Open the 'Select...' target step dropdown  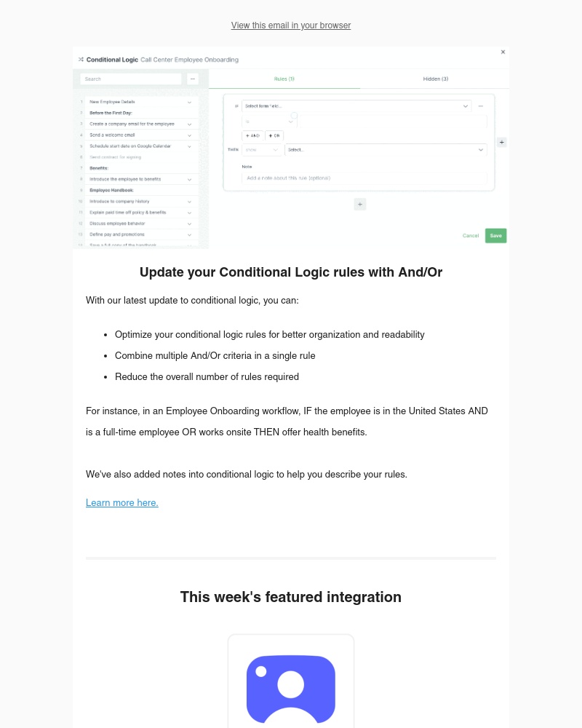[x=386, y=149]
